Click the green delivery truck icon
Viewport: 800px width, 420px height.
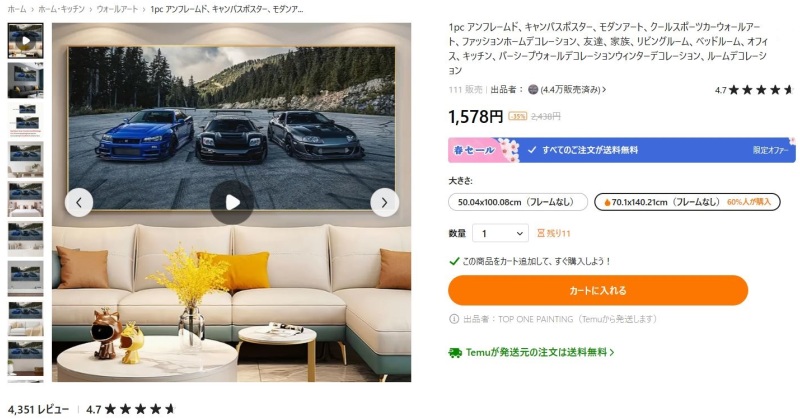pyautogui.click(x=455, y=353)
